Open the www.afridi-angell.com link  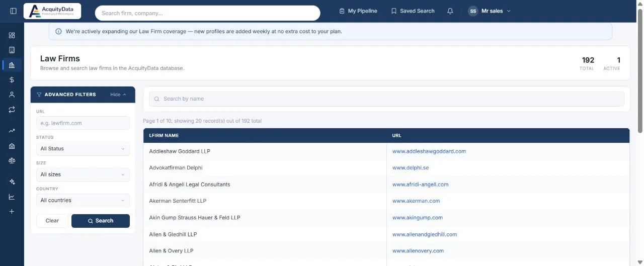pyautogui.click(x=420, y=185)
